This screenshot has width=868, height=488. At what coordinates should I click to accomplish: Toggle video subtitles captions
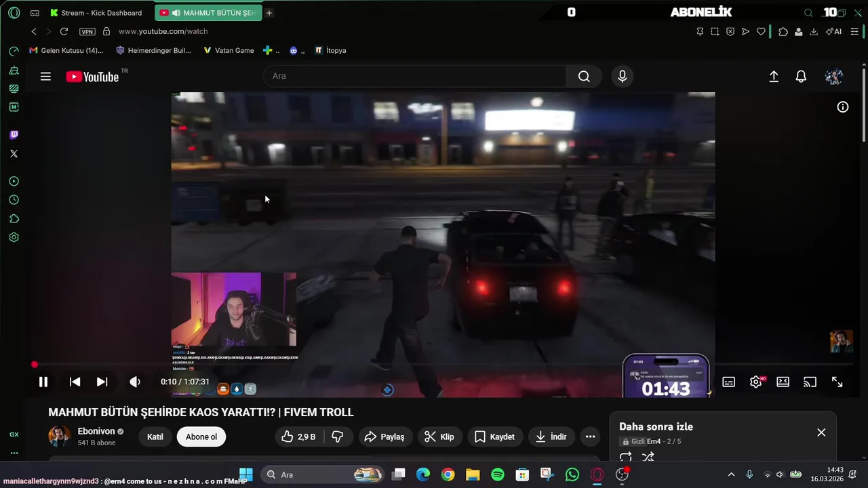[729, 382]
